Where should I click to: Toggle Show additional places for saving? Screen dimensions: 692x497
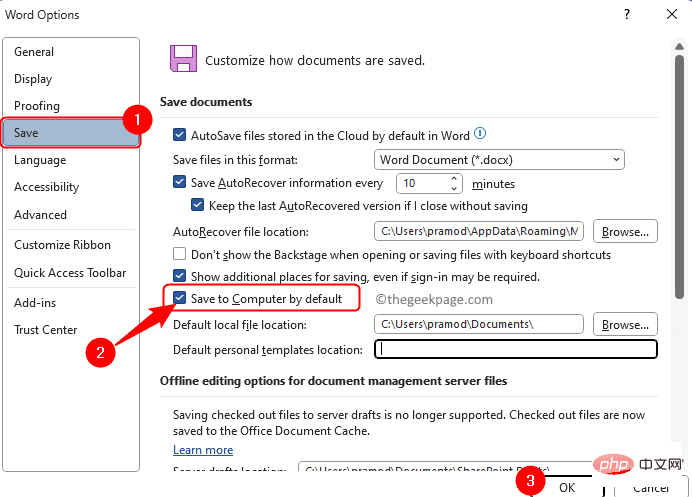[x=179, y=276]
